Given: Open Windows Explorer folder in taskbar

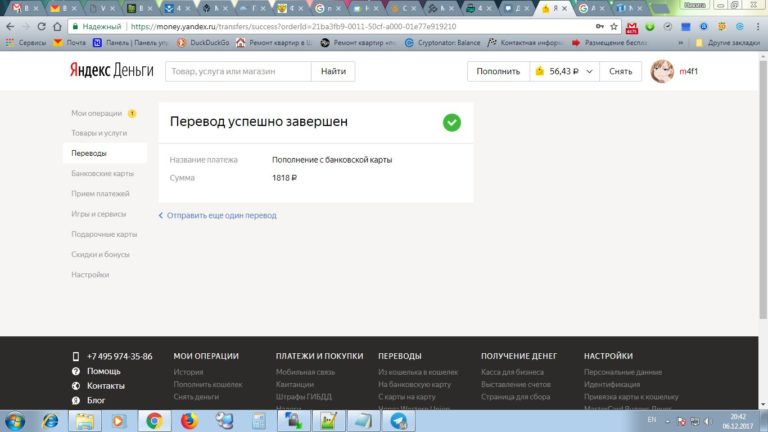Looking at the screenshot, I should 84,421.
